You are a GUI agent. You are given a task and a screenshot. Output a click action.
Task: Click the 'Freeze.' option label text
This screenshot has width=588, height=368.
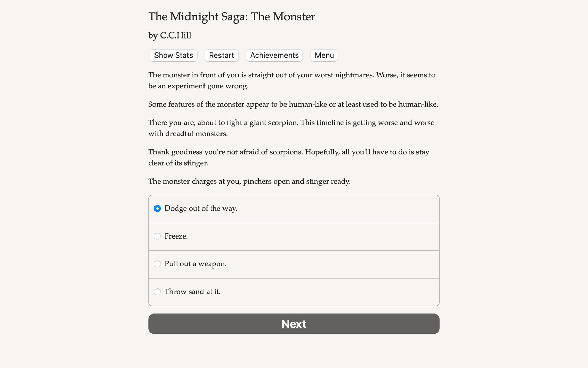[176, 236]
